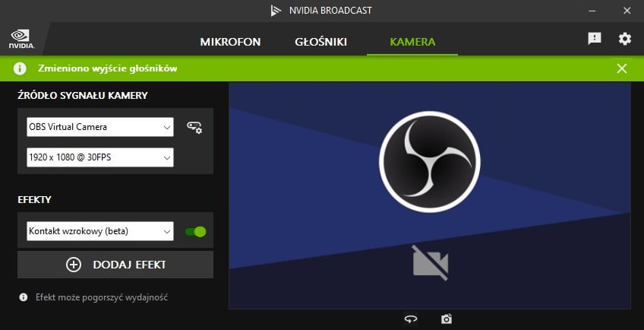The image size is (644, 330).
Task: Take a snapshot with the camera icon
Action: click(x=447, y=319)
